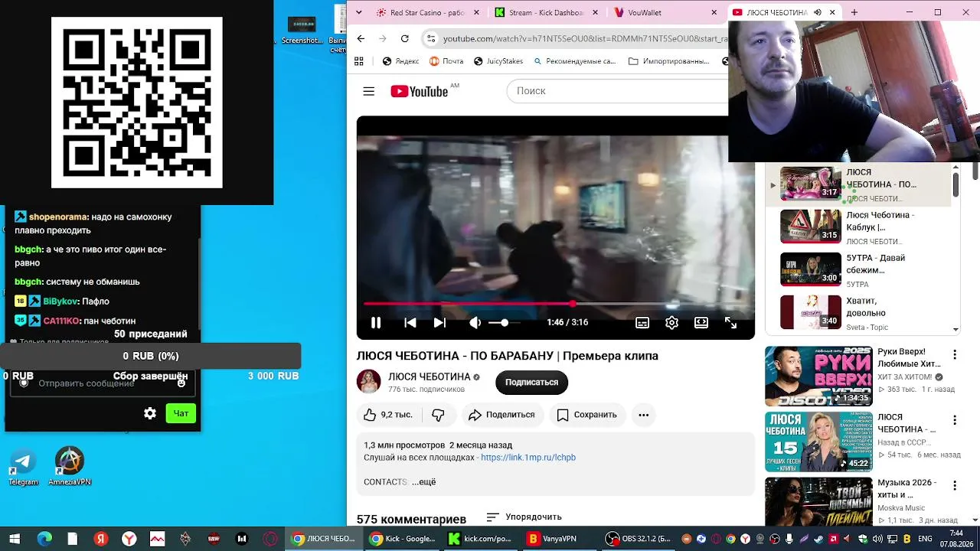The width and height of the screenshot is (980, 551).
Task: Open the ENG language switcher
Action: 925,539
